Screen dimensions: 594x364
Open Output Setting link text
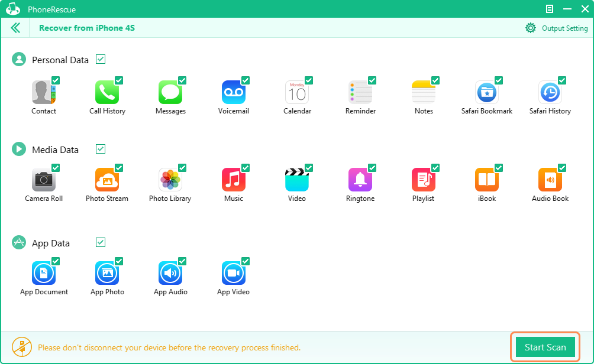[x=565, y=28]
